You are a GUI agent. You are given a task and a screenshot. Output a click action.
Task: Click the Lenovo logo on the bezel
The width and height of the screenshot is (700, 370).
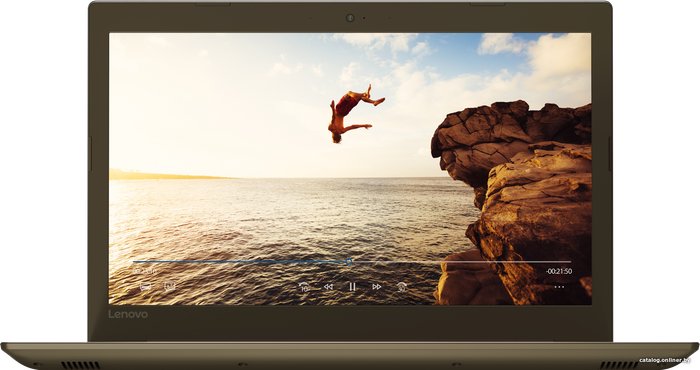pos(128,314)
